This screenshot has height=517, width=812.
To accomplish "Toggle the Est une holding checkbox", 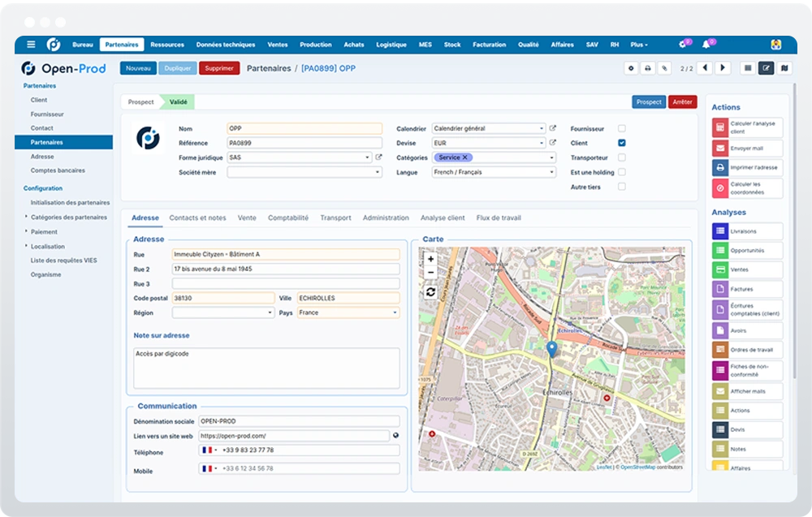I will coord(622,172).
